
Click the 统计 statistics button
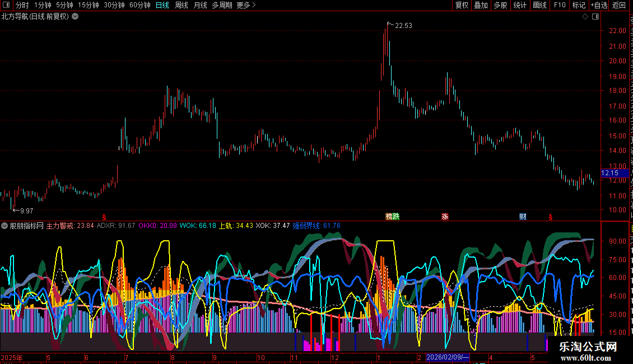point(519,5)
